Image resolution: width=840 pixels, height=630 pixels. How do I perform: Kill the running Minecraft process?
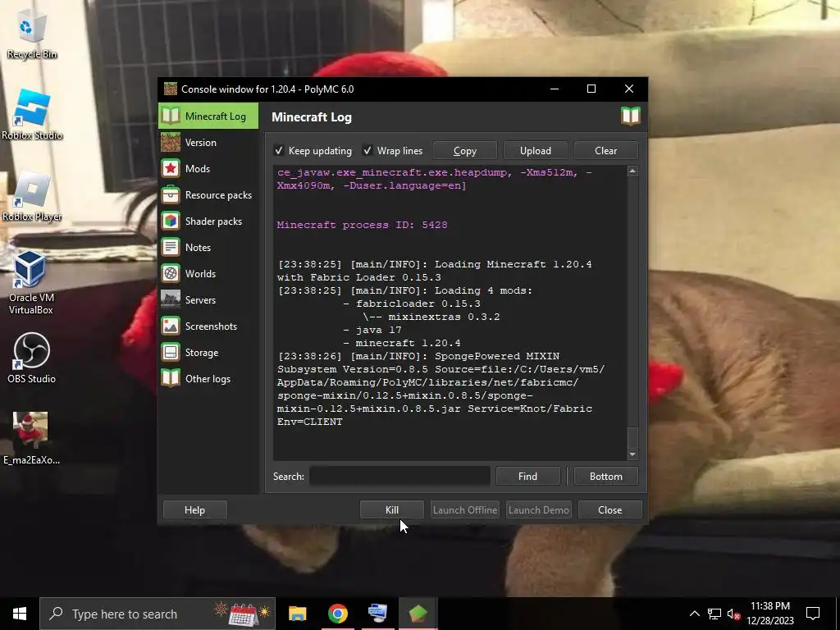click(391, 509)
